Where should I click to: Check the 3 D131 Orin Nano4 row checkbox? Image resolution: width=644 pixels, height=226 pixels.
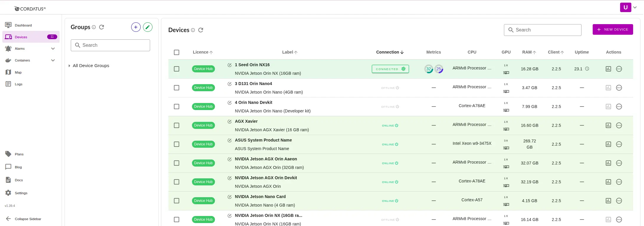coord(177,88)
